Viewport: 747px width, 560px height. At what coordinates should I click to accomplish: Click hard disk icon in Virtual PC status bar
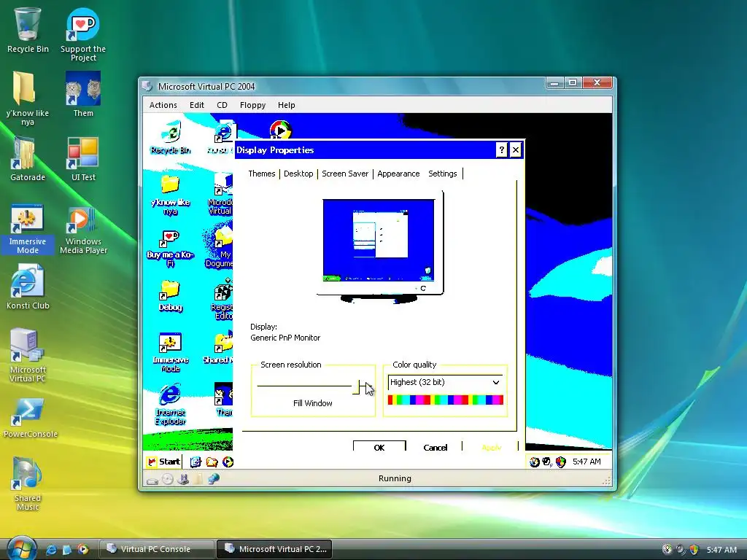coord(152,481)
